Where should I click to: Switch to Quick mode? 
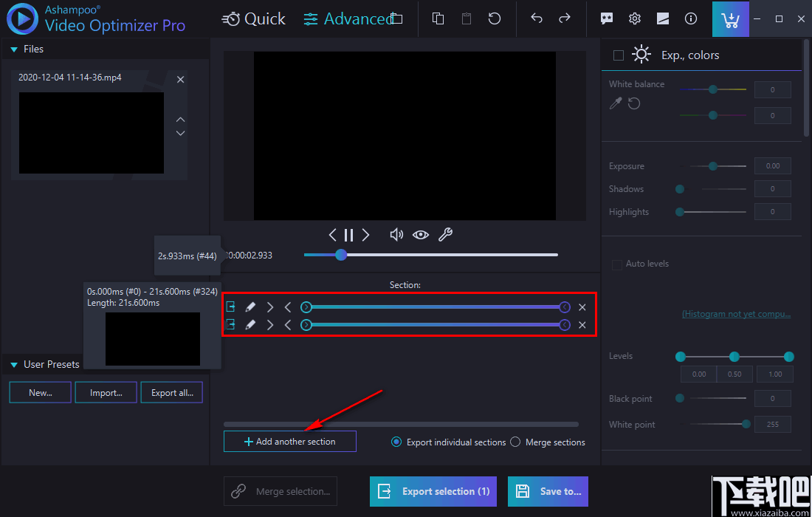click(254, 18)
